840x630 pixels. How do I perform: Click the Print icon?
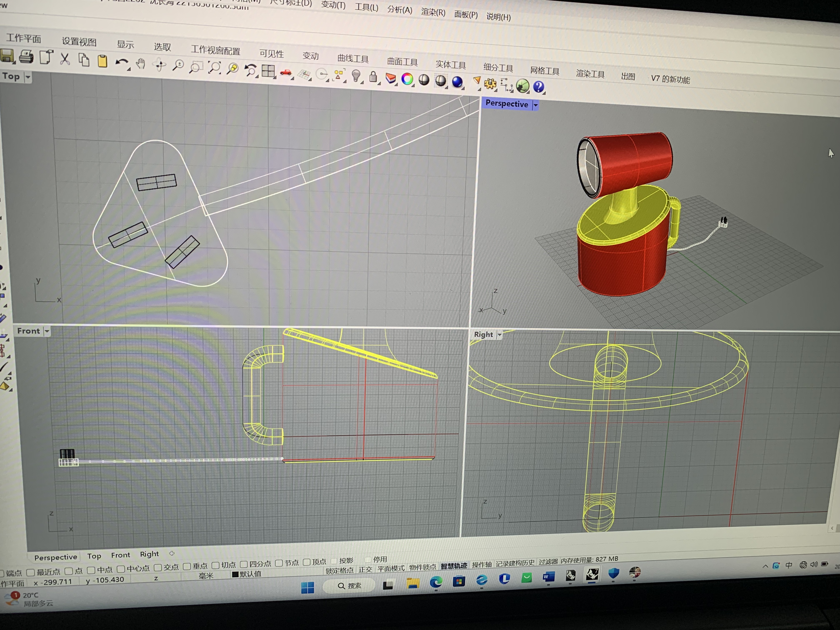pos(26,57)
